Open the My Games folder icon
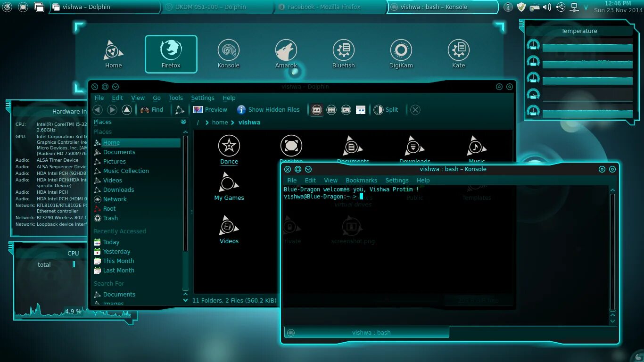 (229, 187)
